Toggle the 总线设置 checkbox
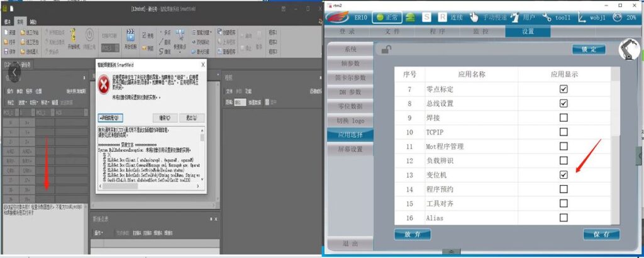This screenshot has width=644, height=258. (x=563, y=103)
